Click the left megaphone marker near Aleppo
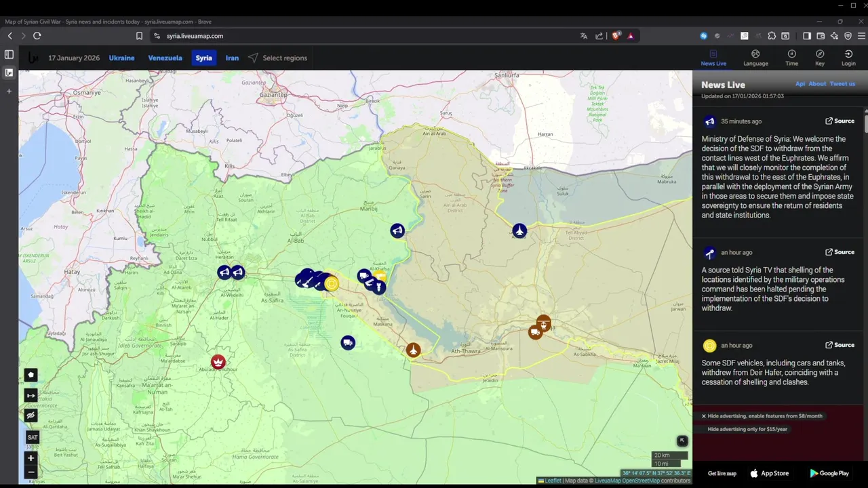 (224, 272)
